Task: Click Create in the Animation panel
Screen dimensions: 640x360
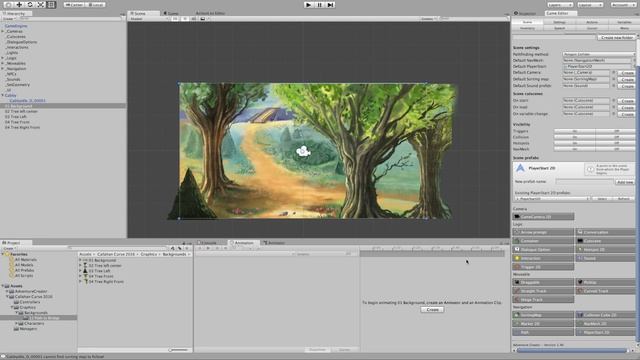Action: click(x=432, y=309)
